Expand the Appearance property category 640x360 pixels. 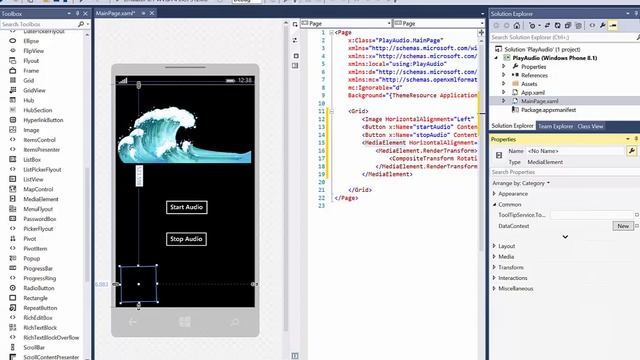494,194
